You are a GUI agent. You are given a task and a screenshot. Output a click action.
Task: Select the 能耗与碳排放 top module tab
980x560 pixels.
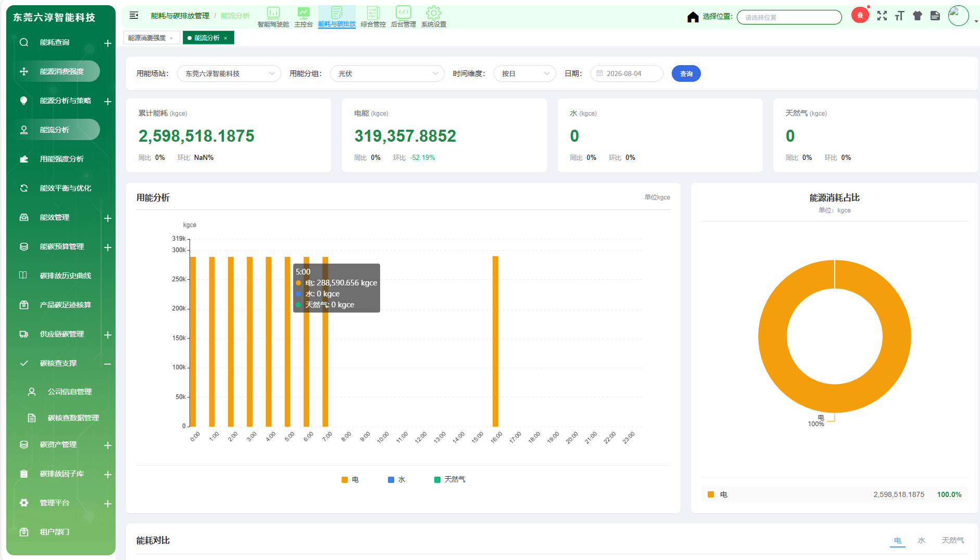pyautogui.click(x=337, y=17)
